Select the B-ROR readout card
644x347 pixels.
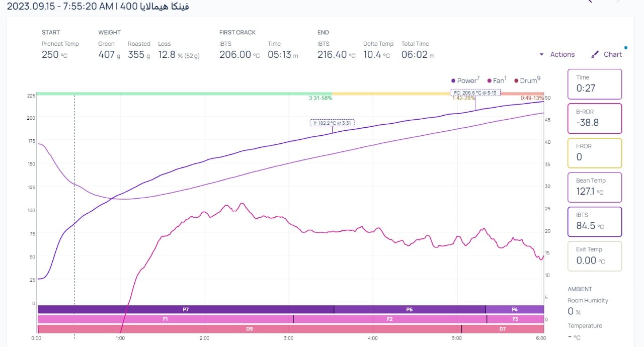coord(595,118)
